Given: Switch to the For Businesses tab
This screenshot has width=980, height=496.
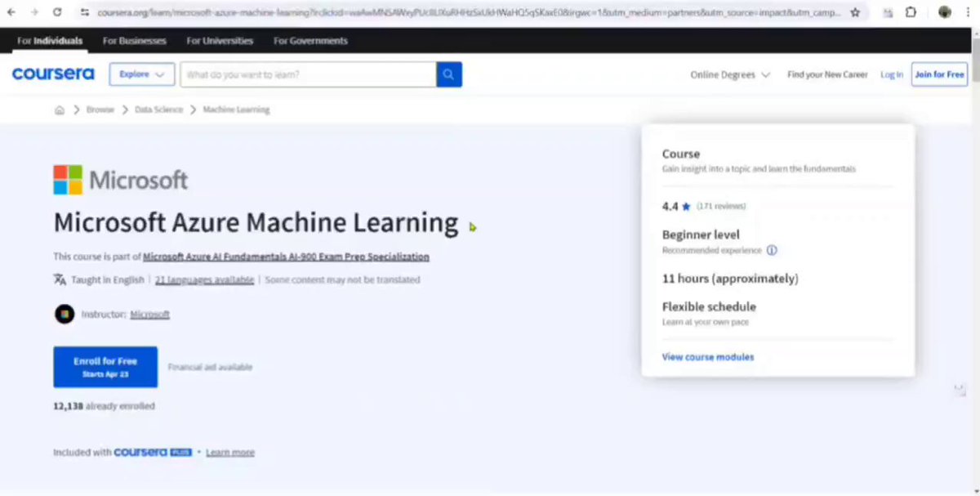Looking at the screenshot, I should tap(135, 40).
